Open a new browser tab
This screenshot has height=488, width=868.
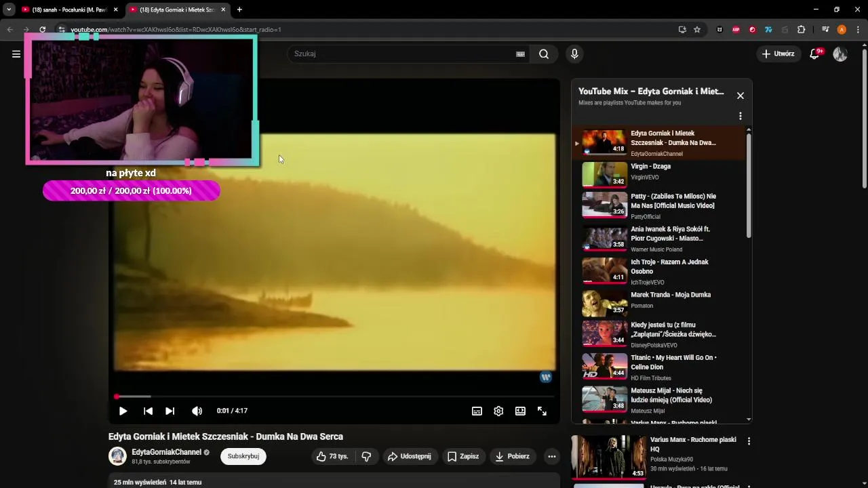[239, 9]
